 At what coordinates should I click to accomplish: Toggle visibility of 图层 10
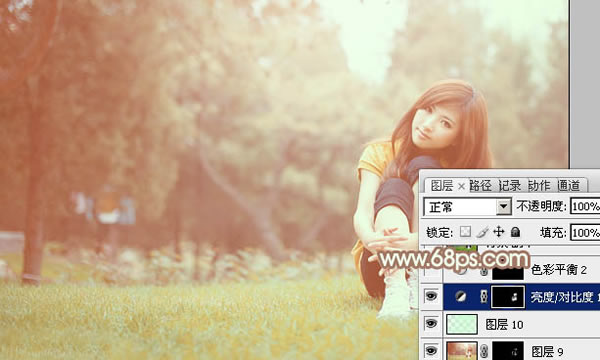(x=431, y=324)
